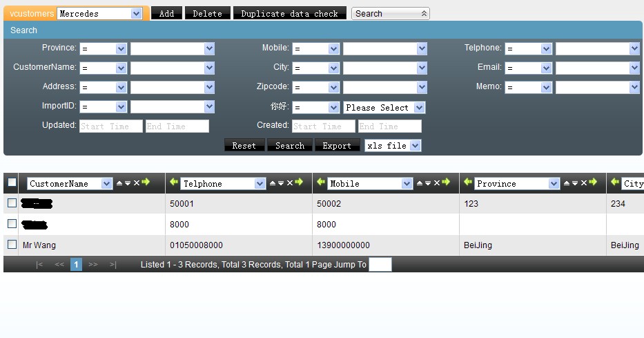Tick the select-all checkbox in table header
Screen dimensions: 644x338
click(12, 183)
